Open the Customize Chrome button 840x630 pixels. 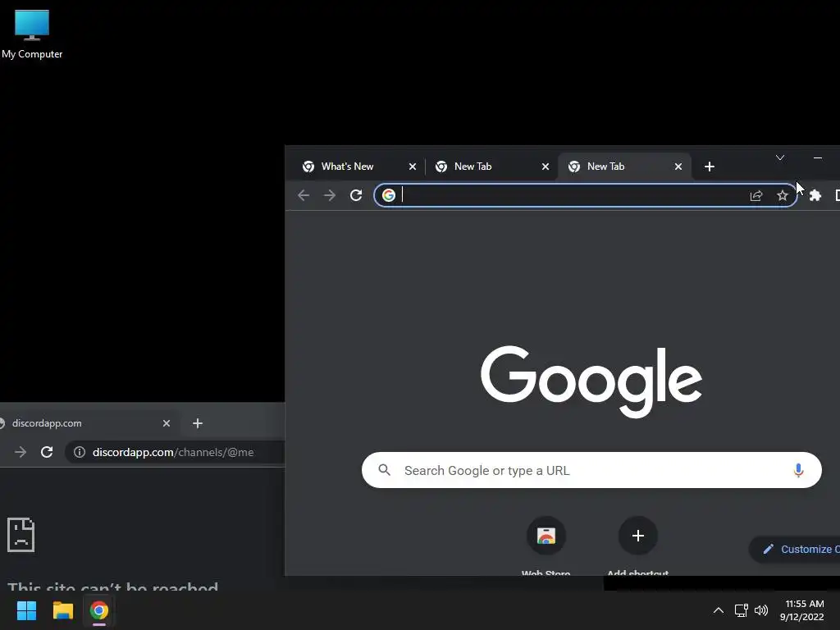pyautogui.click(x=794, y=549)
